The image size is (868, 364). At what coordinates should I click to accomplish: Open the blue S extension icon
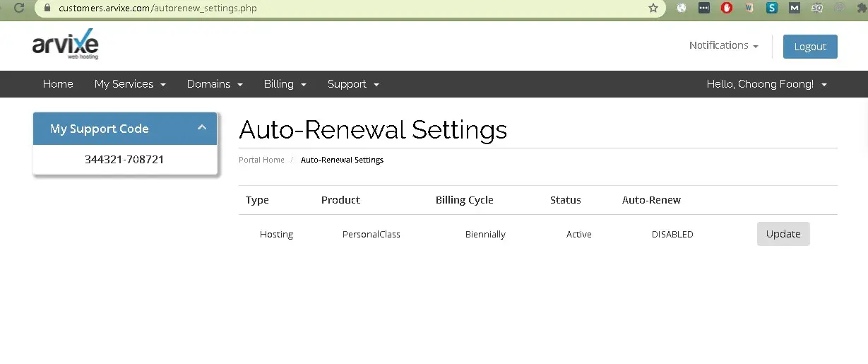coord(772,8)
